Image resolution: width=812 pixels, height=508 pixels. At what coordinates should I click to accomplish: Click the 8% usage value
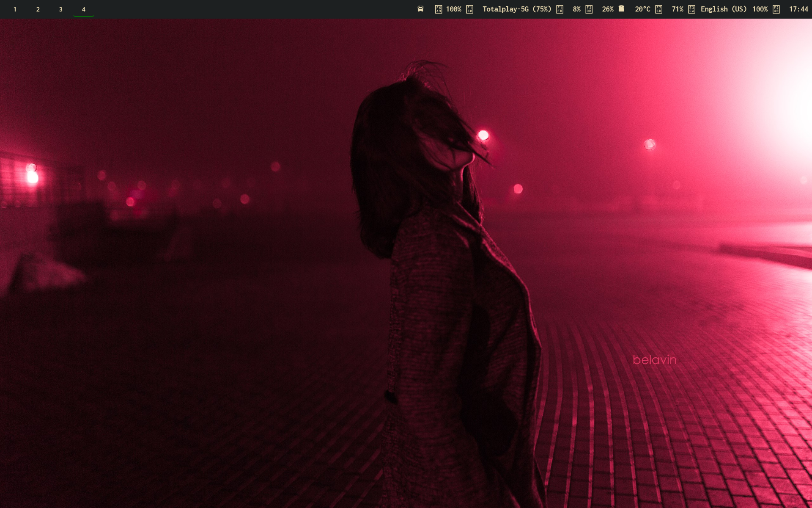[x=576, y=9]
